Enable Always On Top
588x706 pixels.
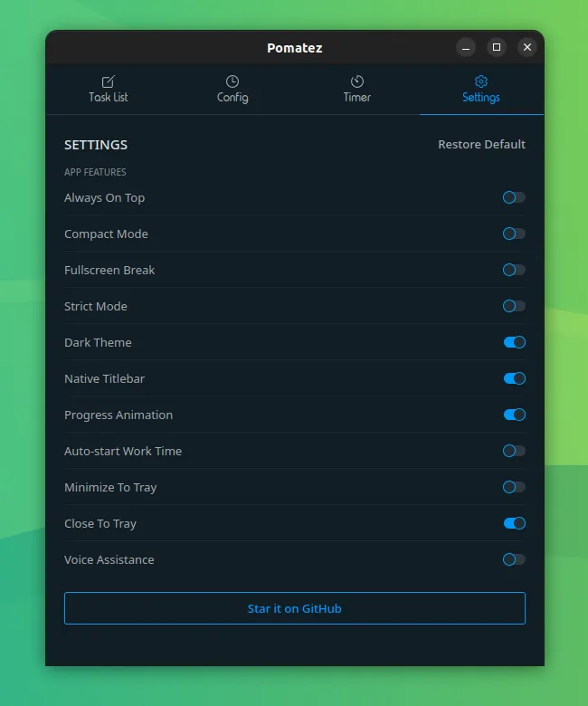tap(514, 197)
